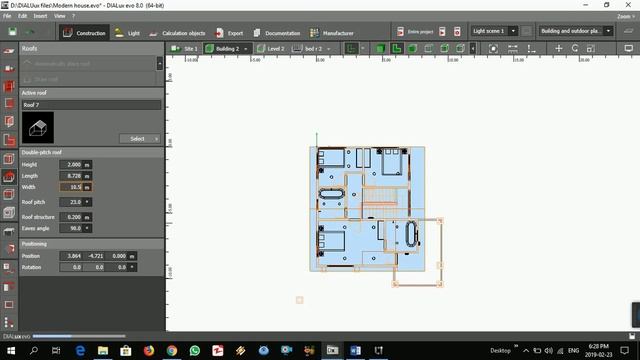Edit the Width value field

[x=71, y=187]
